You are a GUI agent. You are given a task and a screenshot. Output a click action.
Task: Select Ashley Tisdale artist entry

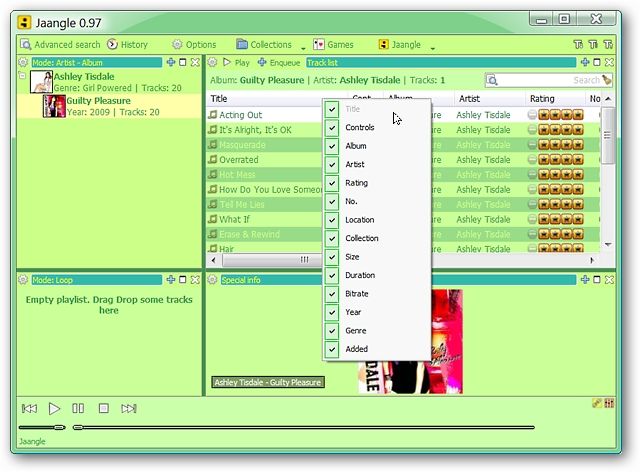coord(109,82)
